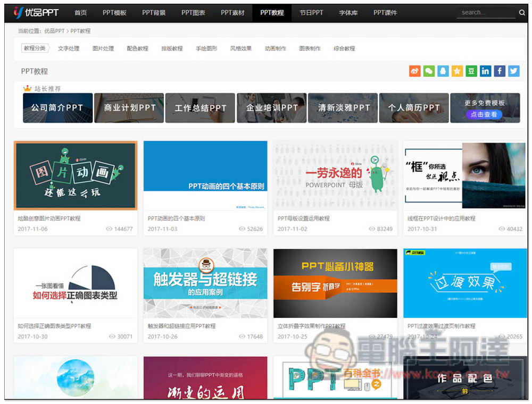Image resolution: width=532 pixels, height=404 pixels.
Task: Share via the QQ penguin icon
Action: coord(443,71)
